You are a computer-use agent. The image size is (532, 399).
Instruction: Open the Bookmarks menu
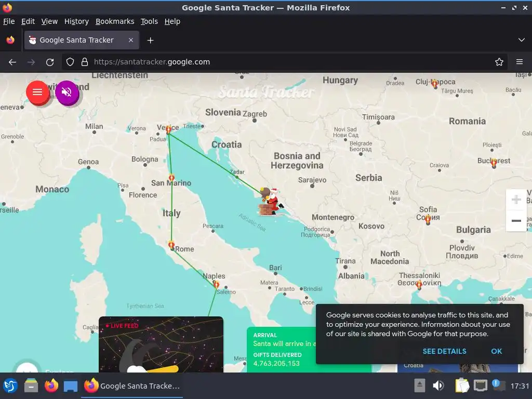coord(115,21)
